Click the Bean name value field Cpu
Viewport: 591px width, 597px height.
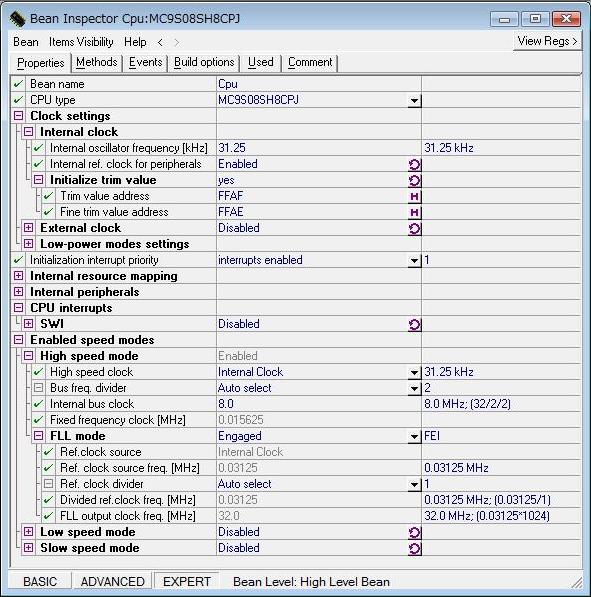(x=319, y=84)
